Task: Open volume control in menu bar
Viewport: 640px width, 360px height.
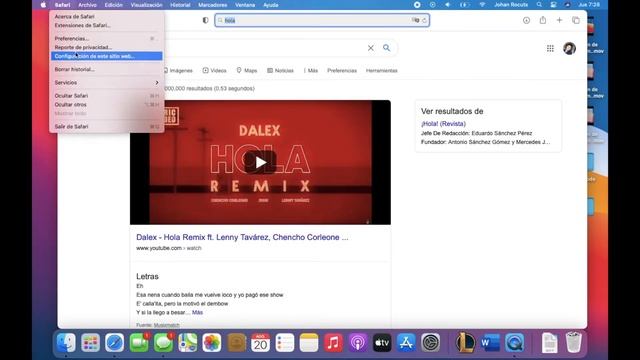Action: click(448, 5)
